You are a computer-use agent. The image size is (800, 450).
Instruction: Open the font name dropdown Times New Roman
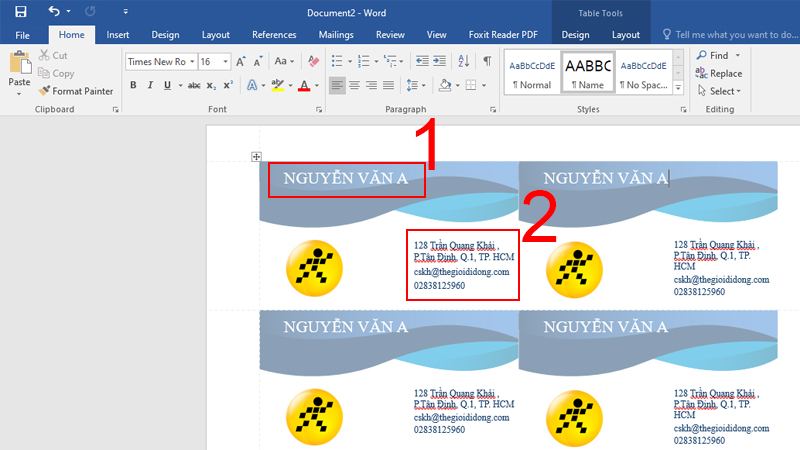click(x=159, y=61)
